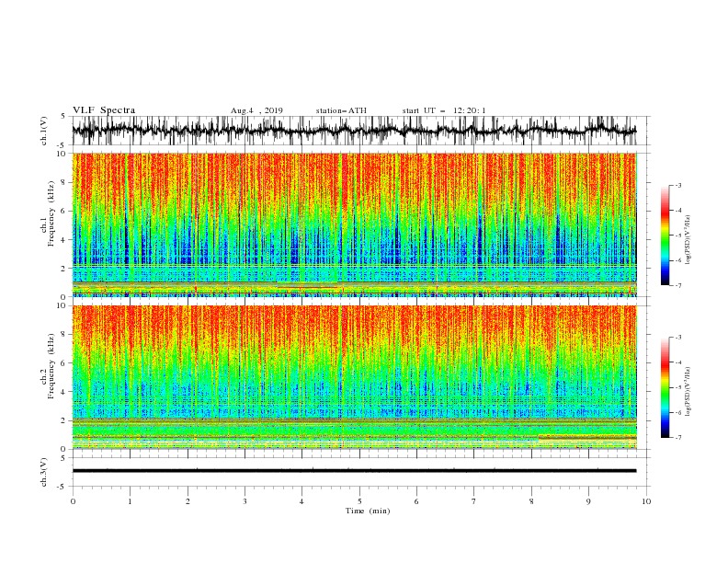Click the time axis tick label "10"
The image size is (728, 563).
646,501
